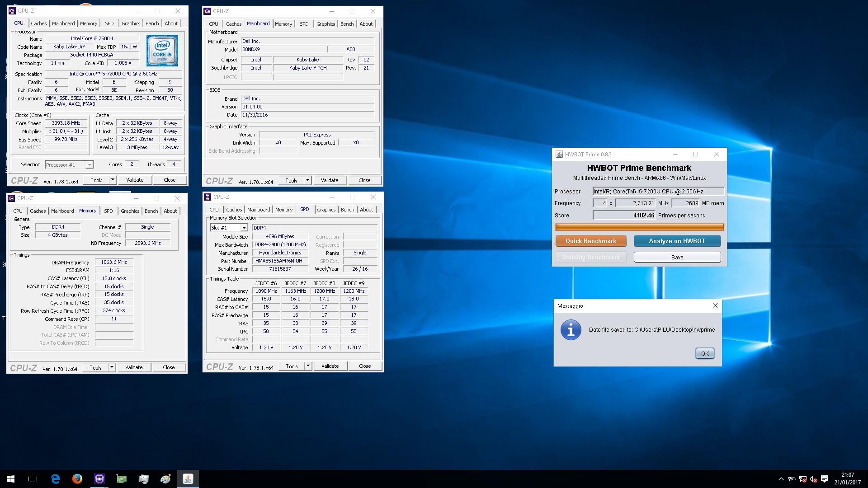Click the info icon in the Messaggio dialog
This screenshot has height=488, width=868.
[x=571, y=330]
